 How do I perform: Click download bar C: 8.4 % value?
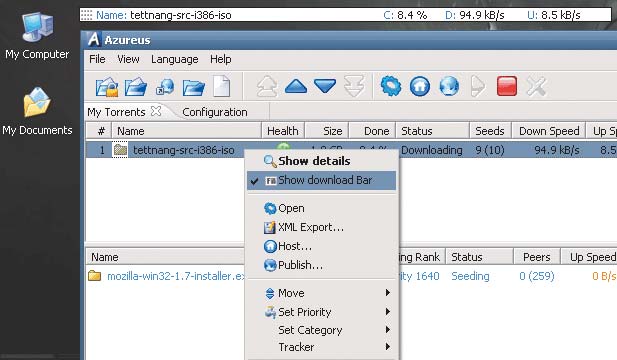[405, 15]
